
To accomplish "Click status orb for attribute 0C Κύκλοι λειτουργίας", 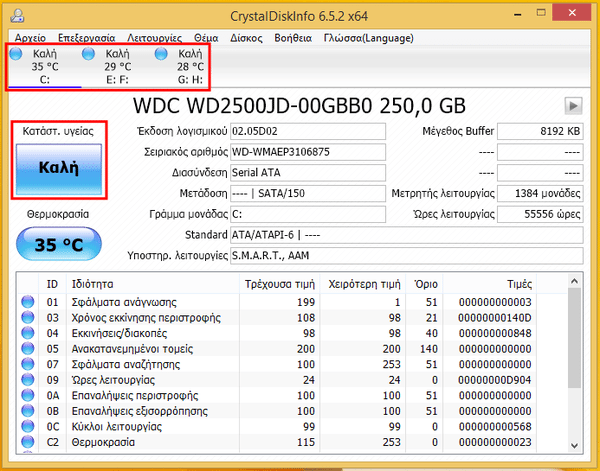I will coord(28,426).
